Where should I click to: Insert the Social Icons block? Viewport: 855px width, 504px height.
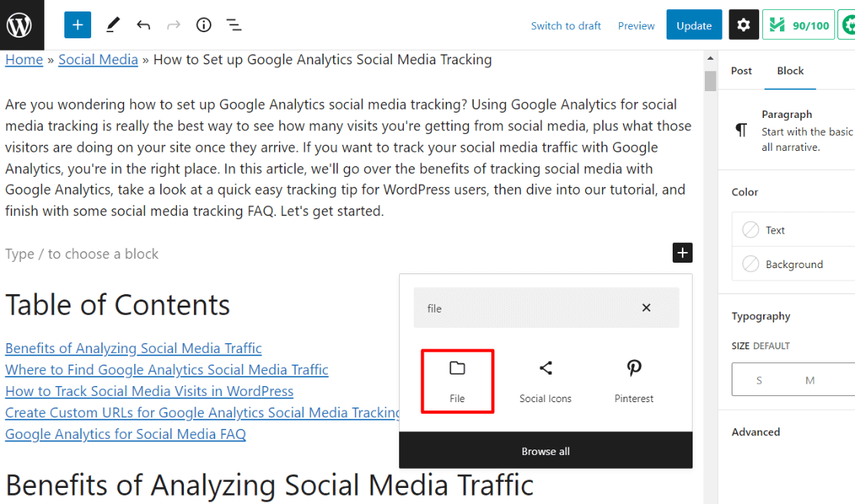click(545, 379)
